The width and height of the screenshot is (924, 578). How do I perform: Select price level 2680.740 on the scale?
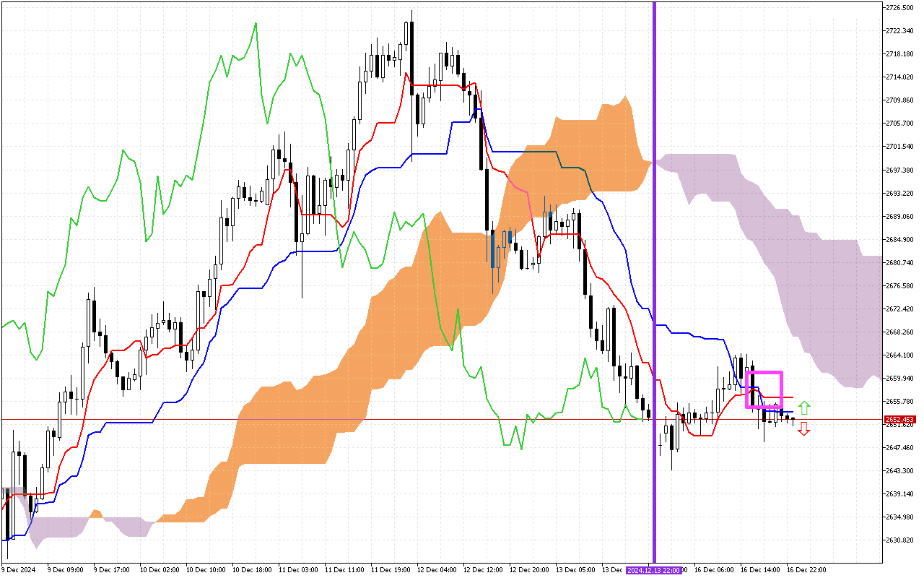coord(900,262)
